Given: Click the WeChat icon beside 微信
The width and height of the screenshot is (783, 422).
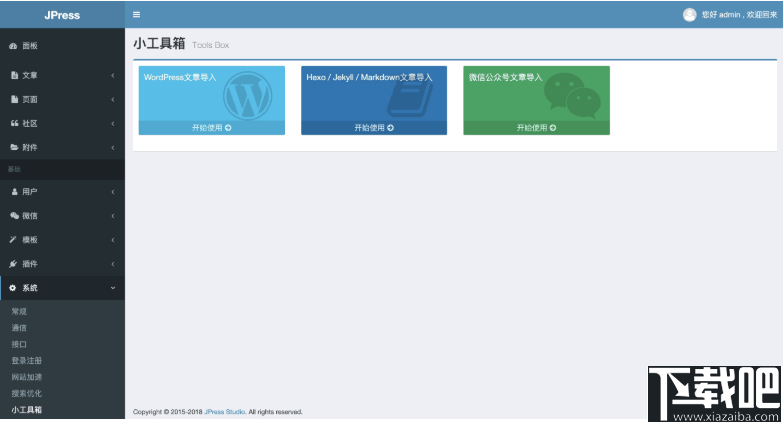Looking at the screenshot, I should click(14, 216).
